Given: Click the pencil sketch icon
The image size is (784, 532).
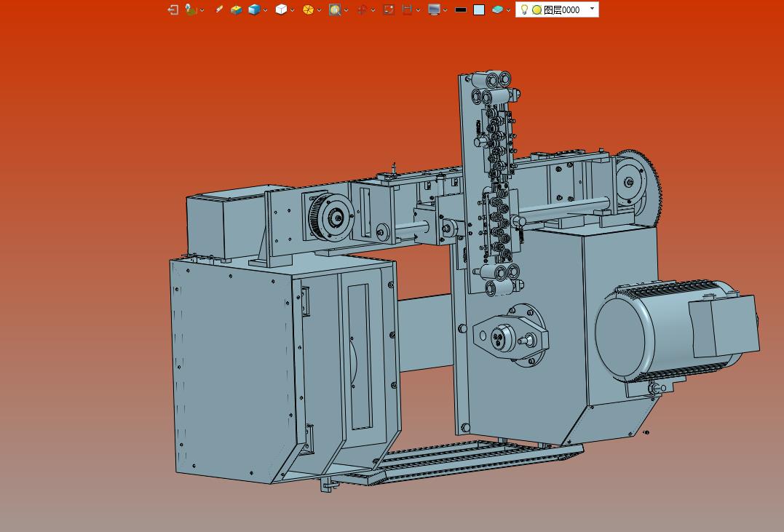Looking at the screenshot, I should [219, 9].
